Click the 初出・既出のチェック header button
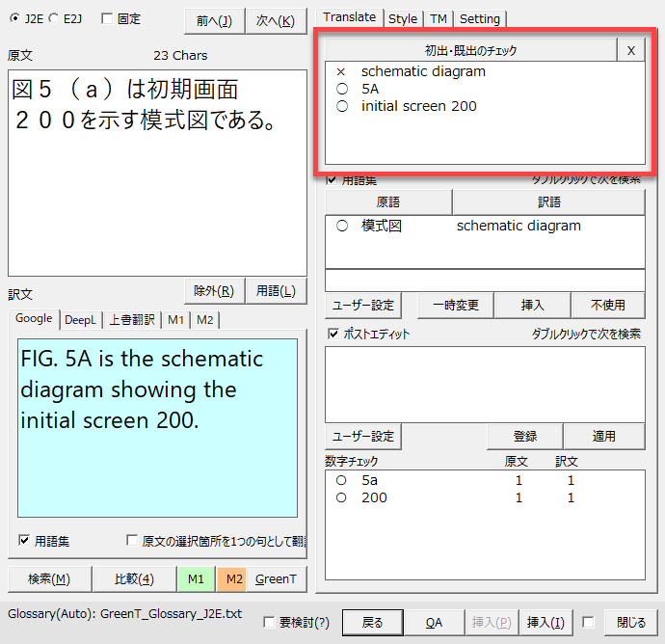 [471, 50]
